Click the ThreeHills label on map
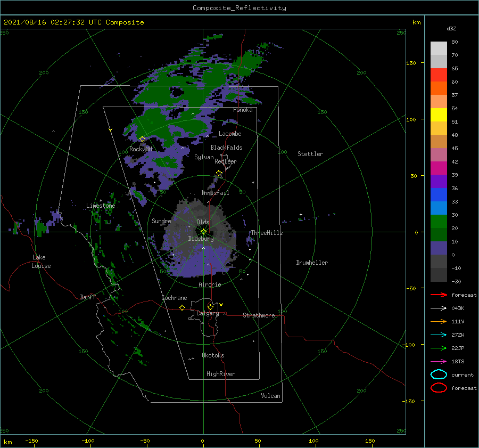 point(267,233)
